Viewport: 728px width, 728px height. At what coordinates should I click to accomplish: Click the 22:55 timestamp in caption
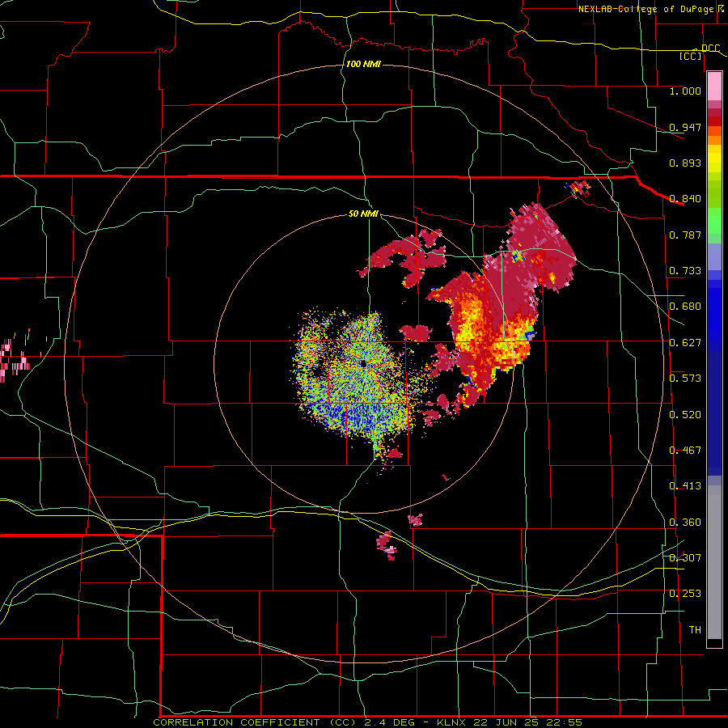[x=565, y=722]
